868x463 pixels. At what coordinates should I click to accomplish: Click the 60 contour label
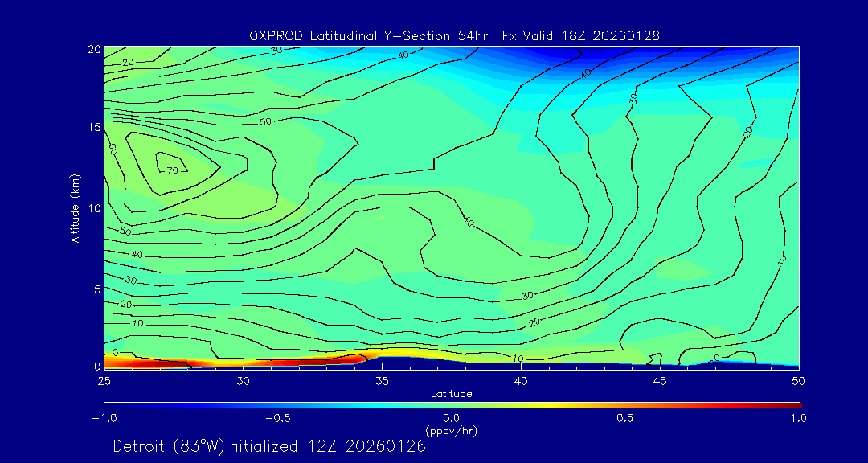pyautogui.click(x=113, y=150)
